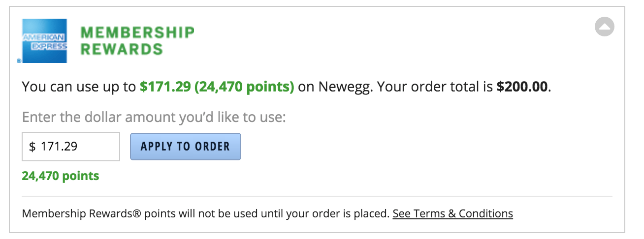The width and height of the screenshot is (644, 239).
Task: Select the $200.00 order total text
Action: point(522,88)
